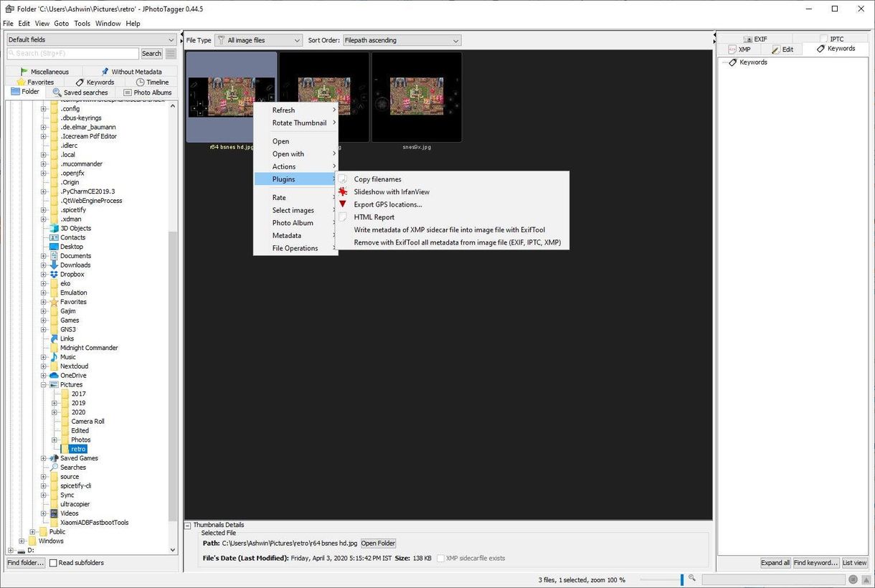The width and height of the screenshot is (875, 588).
Task: Click the Keywords root node tag icon
Action: coord(733,62)
